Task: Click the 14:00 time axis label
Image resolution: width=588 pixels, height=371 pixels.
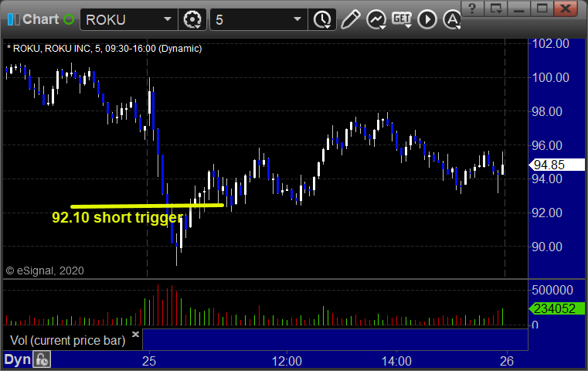Action: (x=396, y=361)
